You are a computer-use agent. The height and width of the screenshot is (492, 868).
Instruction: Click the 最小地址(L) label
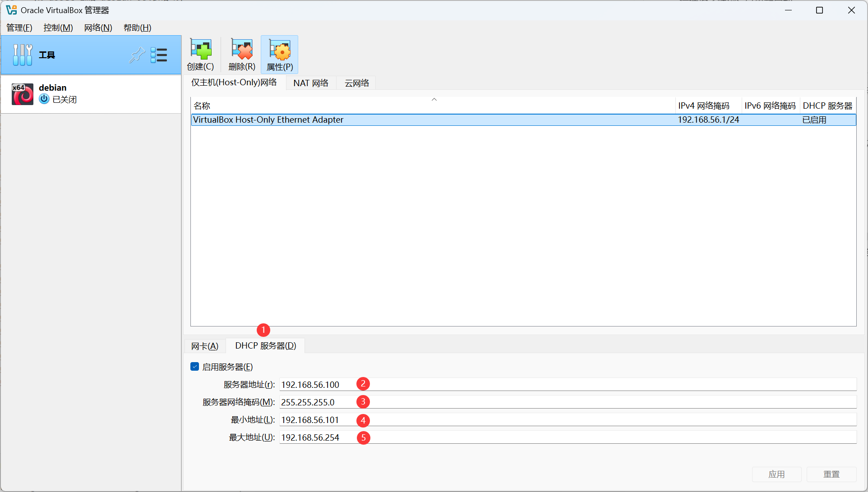(x=253, y=420)
